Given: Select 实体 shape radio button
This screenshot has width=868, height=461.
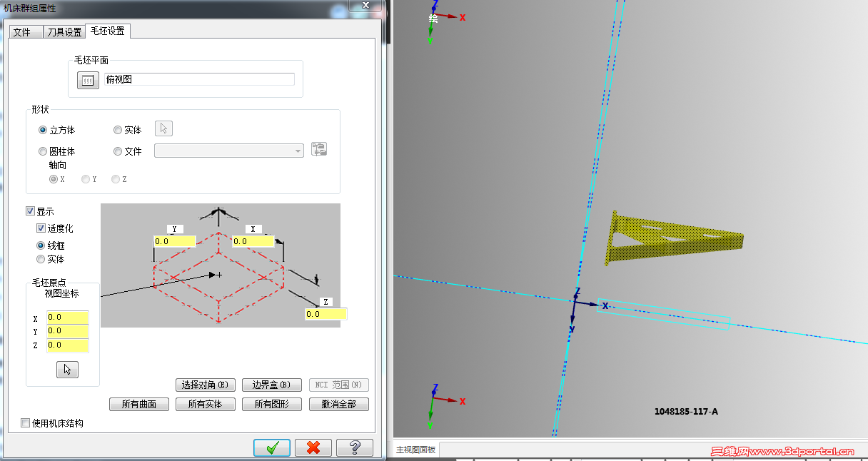Looking at the screenshot, I should tap(118, 130).
